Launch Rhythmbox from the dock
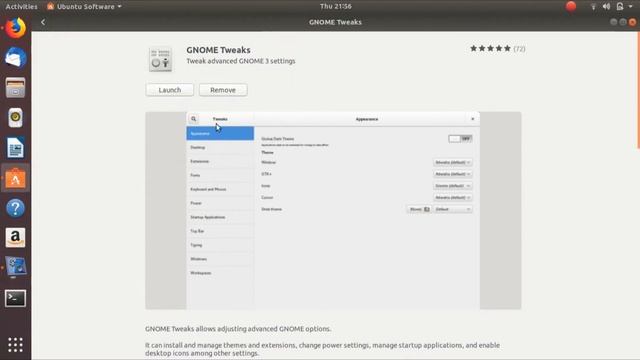Screen dimensions: 640x360 16,118
